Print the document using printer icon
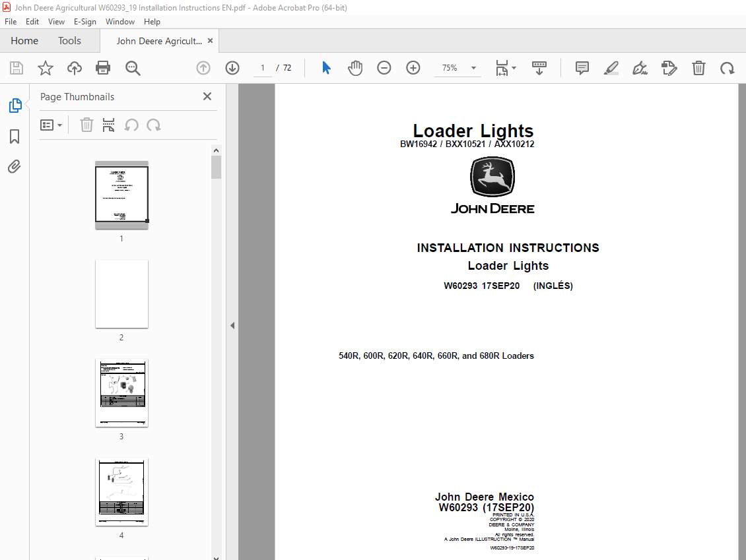The image size is (746, 560). pos(103,68)
